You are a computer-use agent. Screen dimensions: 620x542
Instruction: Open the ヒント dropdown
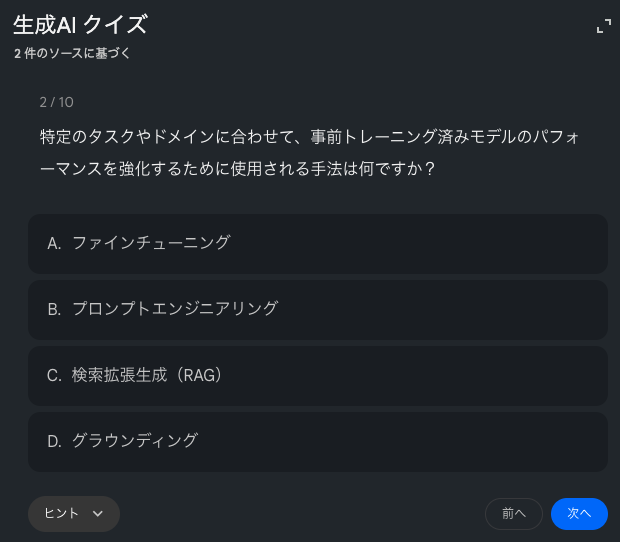click(x=73, y=513)
